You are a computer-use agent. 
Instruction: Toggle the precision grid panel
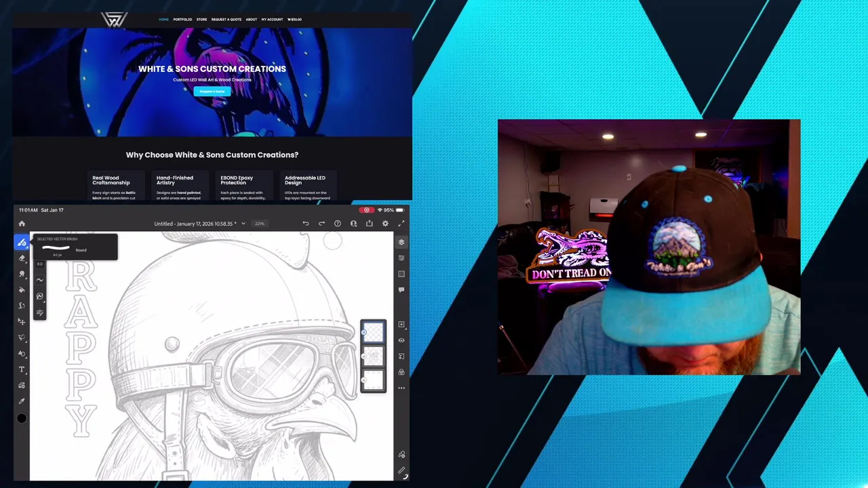pyautogui.click(x=401, y=274)
